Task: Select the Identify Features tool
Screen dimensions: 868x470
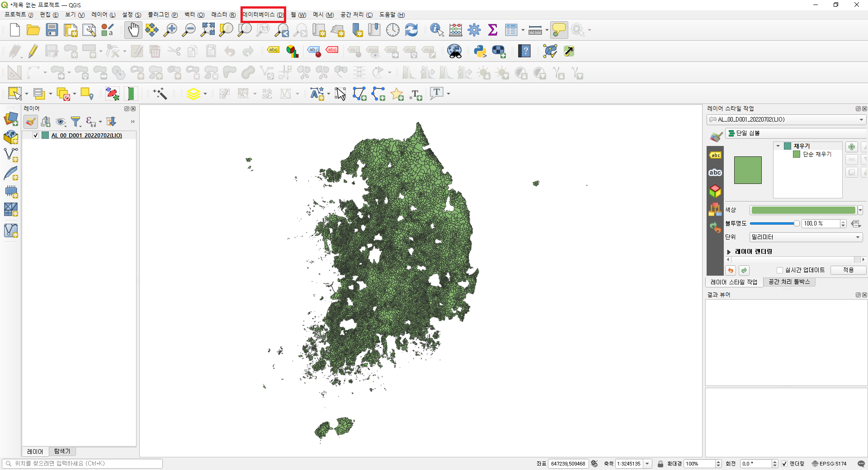Action: coord(437,30)
